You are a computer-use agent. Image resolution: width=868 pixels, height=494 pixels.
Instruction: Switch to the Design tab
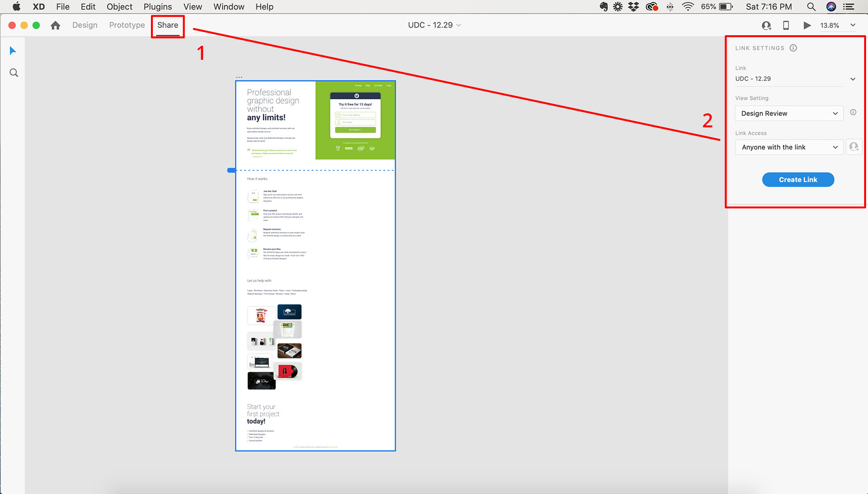coord(85,25)
